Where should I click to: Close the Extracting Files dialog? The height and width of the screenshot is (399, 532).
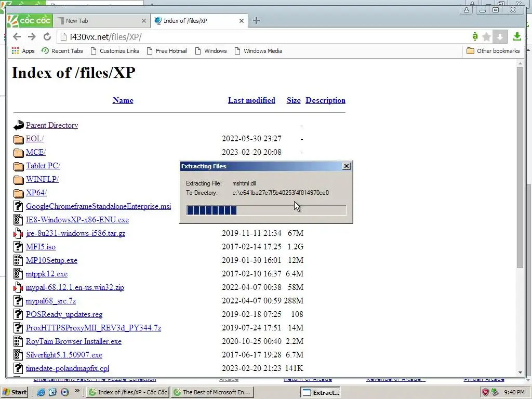click(x=347, y=166)
